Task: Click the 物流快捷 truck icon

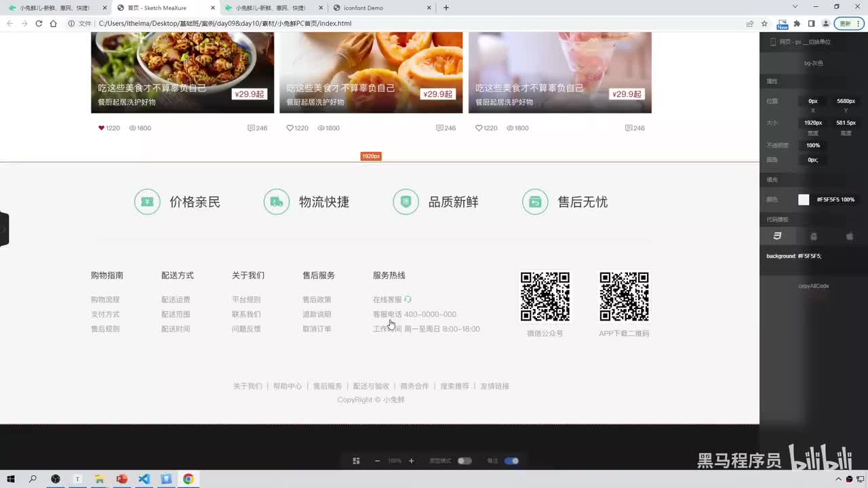Action: coord(277,202)
